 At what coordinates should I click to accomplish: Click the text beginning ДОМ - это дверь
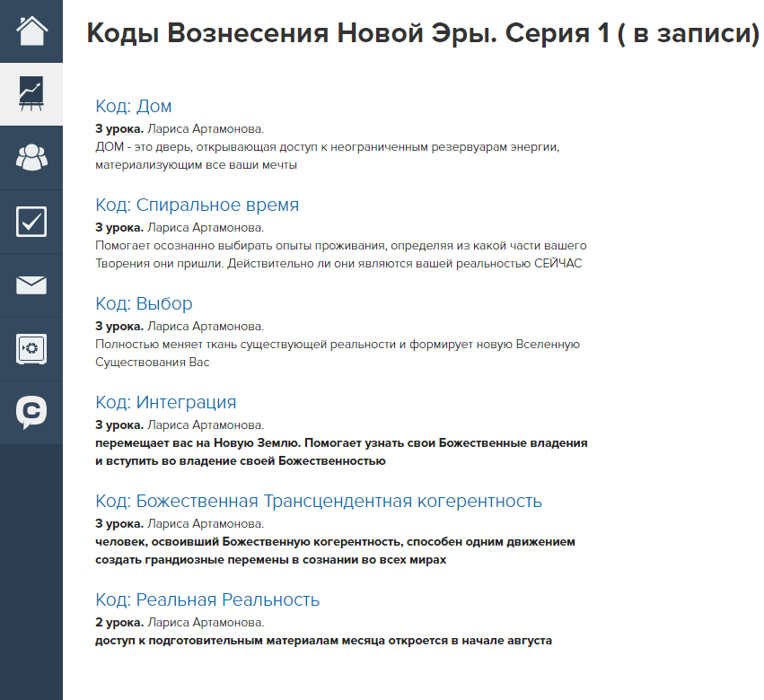point(328,156)
